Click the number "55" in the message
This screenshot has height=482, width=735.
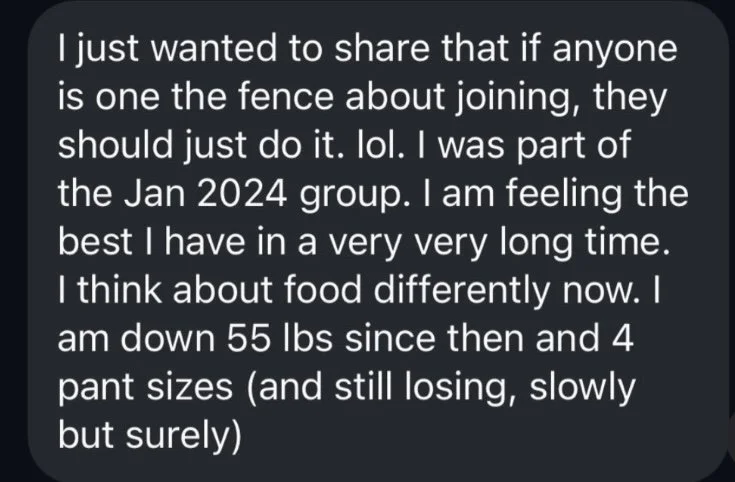pyautogui.click(x=249, y=339)
